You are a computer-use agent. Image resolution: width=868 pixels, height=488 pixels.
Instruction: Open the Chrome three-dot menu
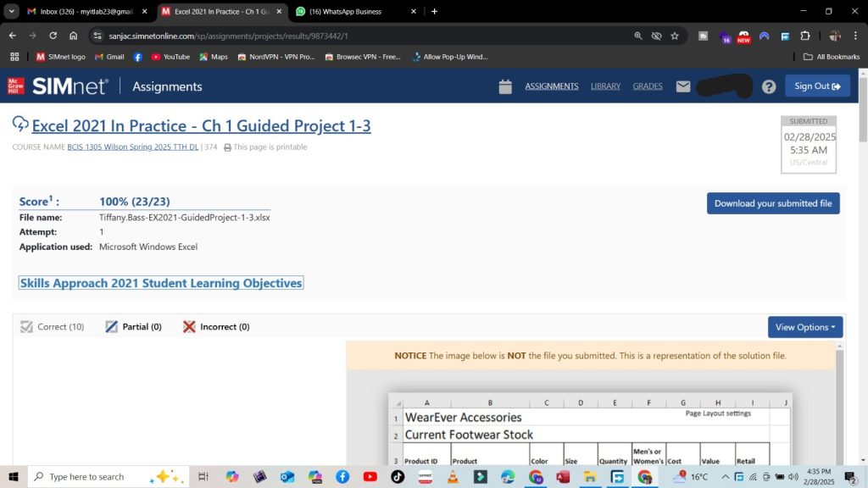coord(855,36)
